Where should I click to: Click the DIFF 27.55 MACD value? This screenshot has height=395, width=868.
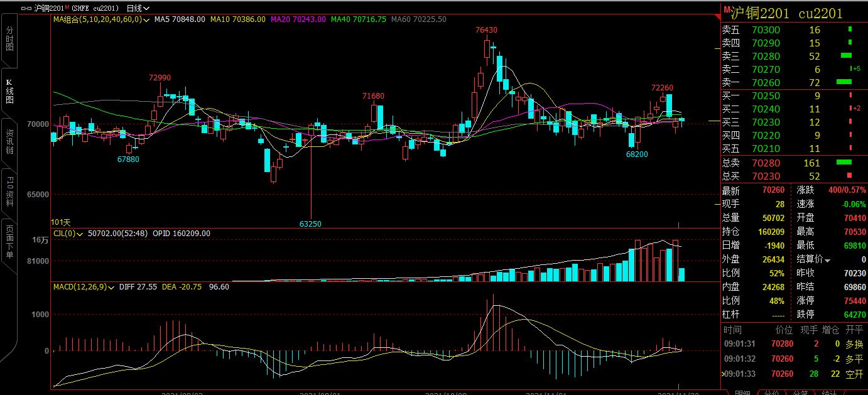(x=138, y=287)
